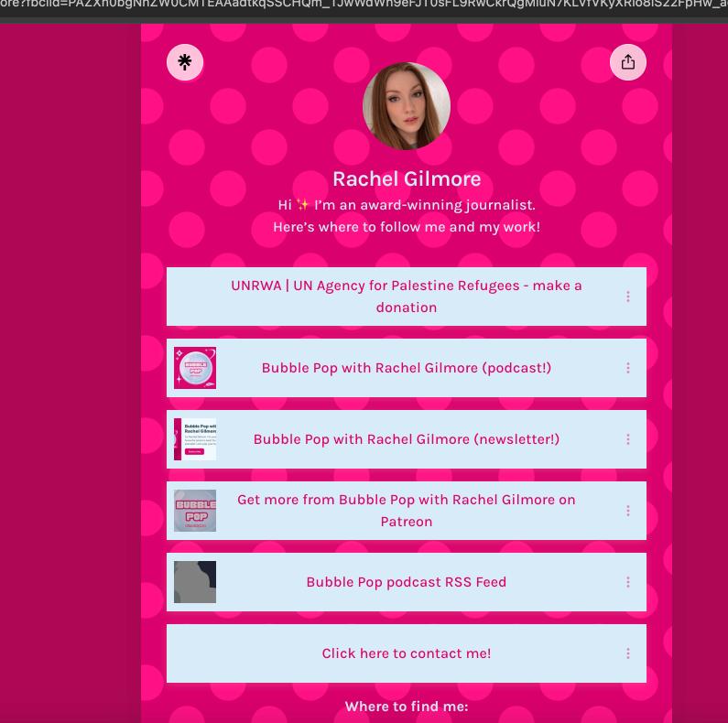This screenshot has width=728, height=723.
Task: Open three-dot menu for Patreon link
Action: click(x=628, y=511)
